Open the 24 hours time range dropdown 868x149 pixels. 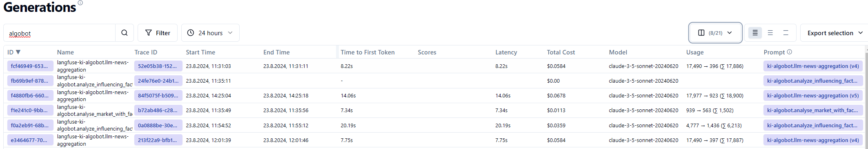tap(210, 33)
